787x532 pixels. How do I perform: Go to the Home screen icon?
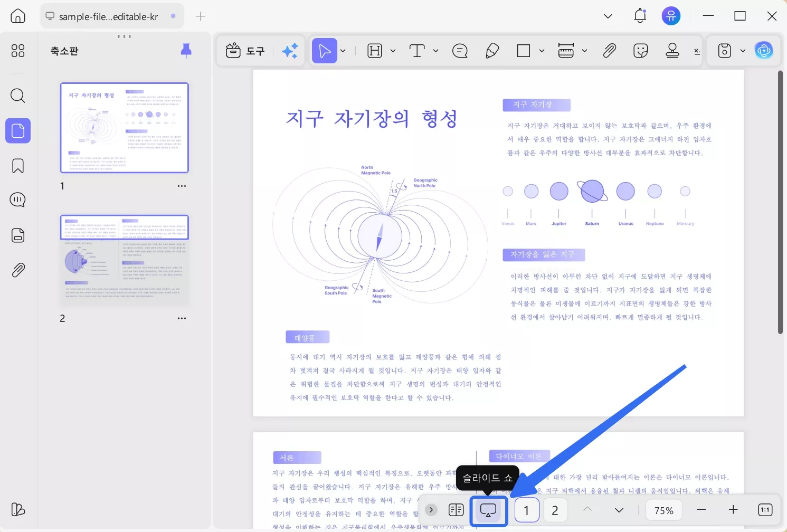click(x=18, y=16)
